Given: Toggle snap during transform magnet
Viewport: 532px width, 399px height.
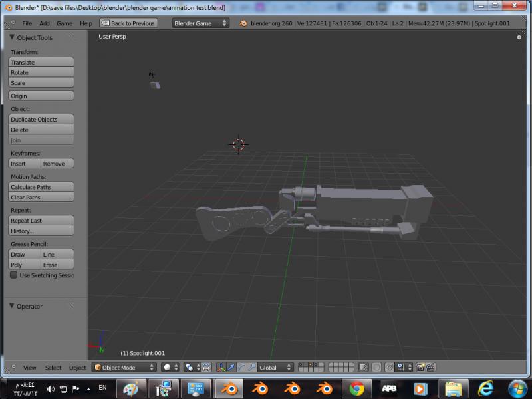Looking at the screenshot, I should click(390, 368).
